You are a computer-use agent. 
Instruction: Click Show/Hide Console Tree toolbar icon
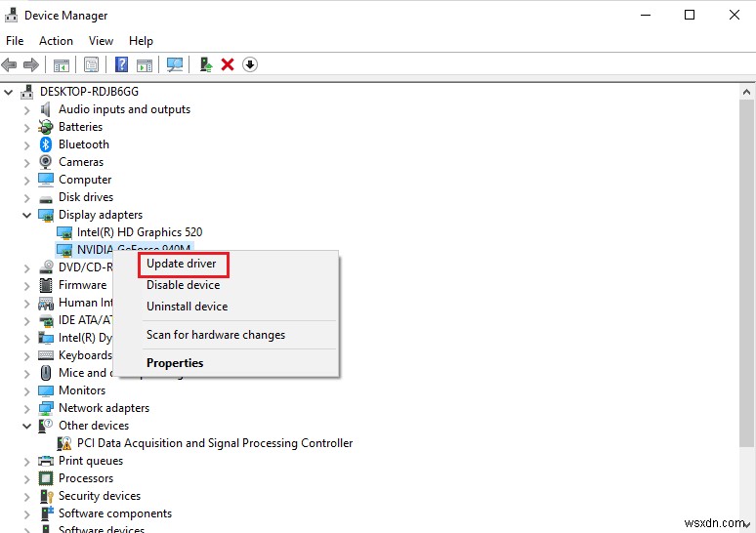coord(62,64)
